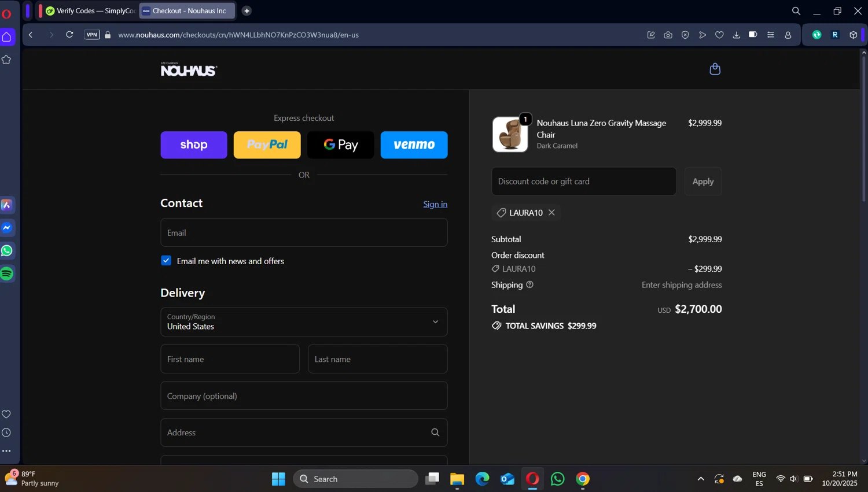The height and width of the screenshot is (492, 868).
Task: Focus the Last name field
Action: [x=378, y=359]
